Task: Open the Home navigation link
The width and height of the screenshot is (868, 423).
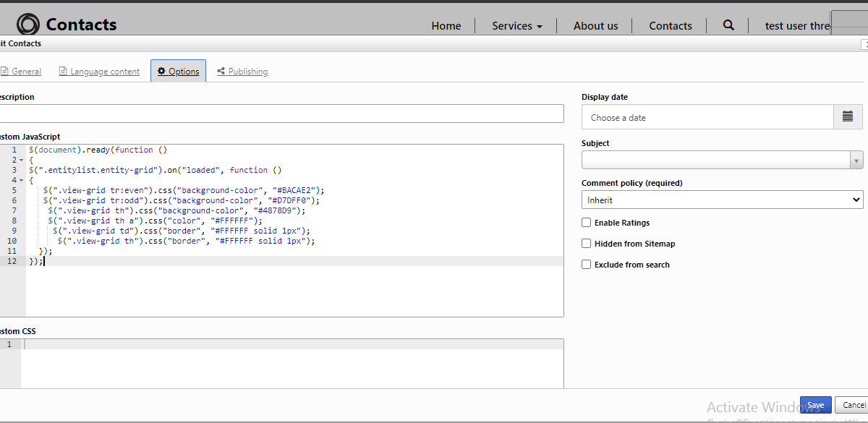Action: (446, 26)
